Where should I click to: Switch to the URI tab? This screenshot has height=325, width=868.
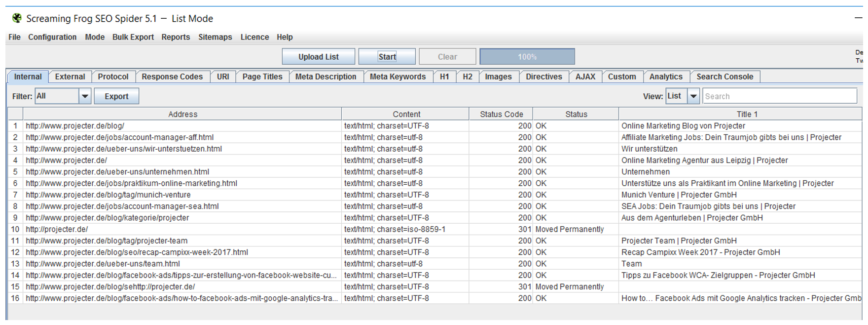223,77
